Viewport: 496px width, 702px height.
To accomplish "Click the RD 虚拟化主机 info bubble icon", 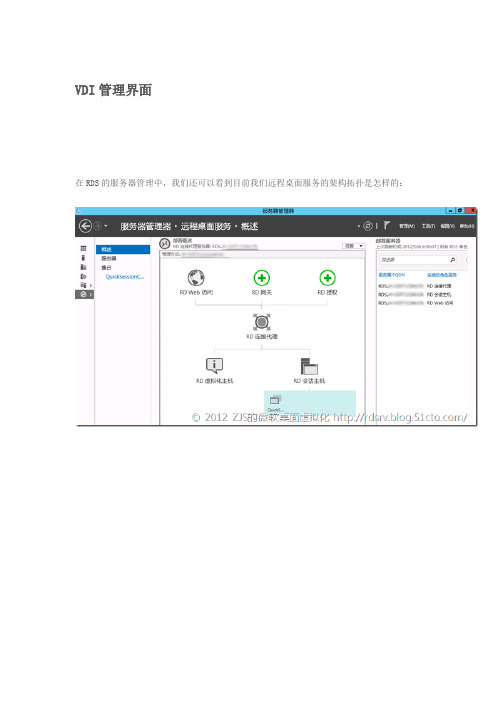I will (x=214, y=366).
